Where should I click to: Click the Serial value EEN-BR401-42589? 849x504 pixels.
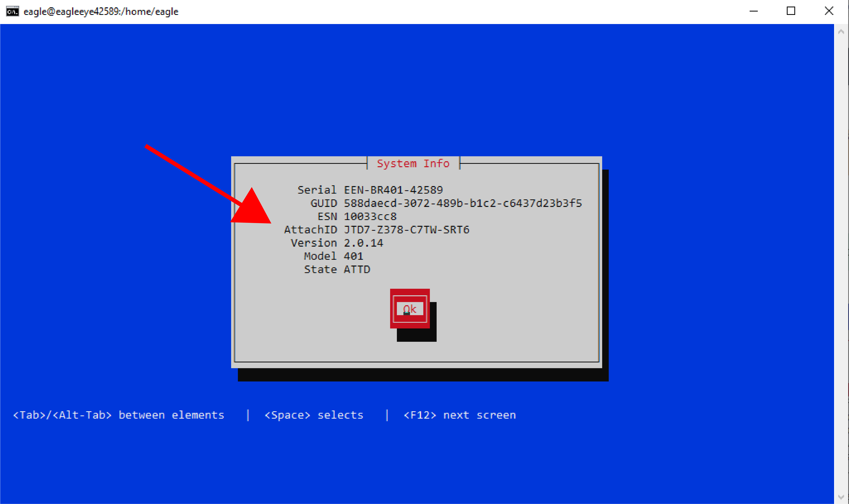[393, 189]
